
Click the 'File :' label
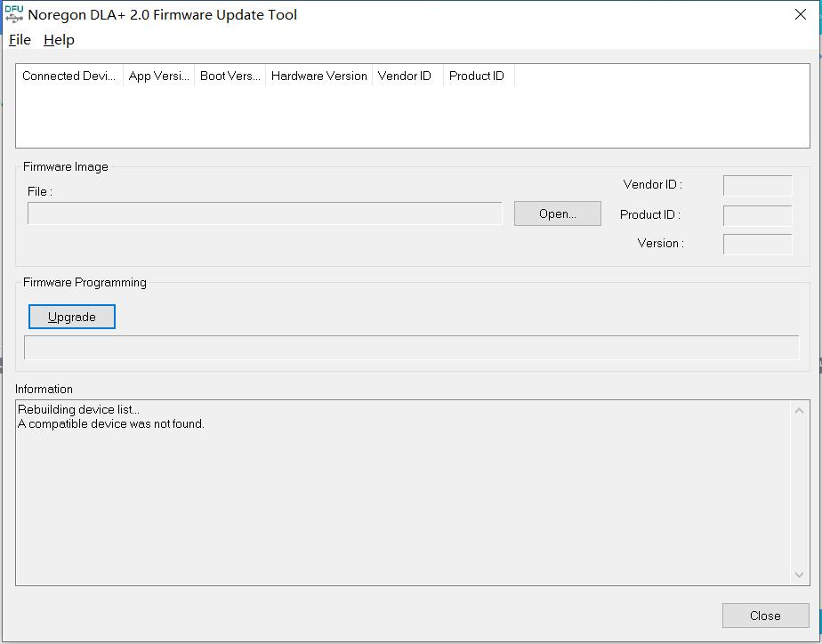pyautogui.click(x=40, y=191)
